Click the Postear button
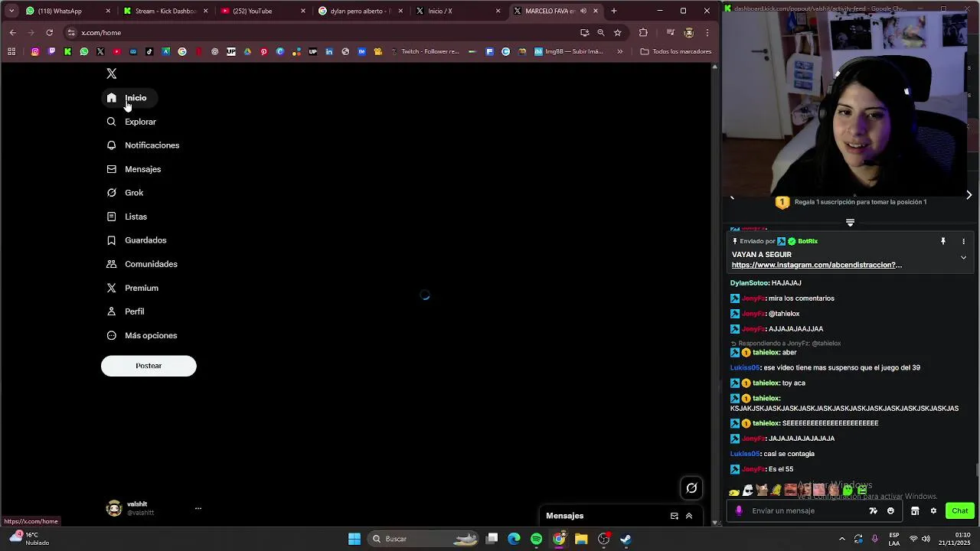The width and height of the screenshot is (980, 551). click(x=149, y=366)
